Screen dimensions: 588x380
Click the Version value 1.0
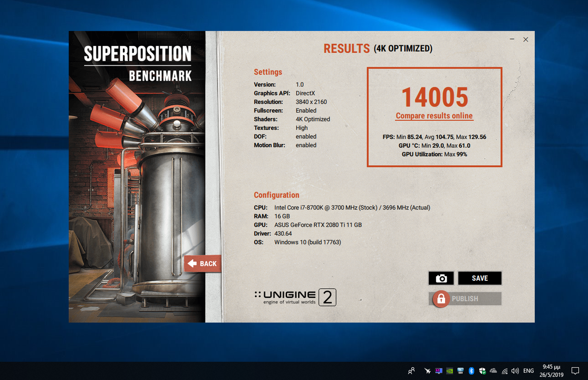tap(300, 84)
